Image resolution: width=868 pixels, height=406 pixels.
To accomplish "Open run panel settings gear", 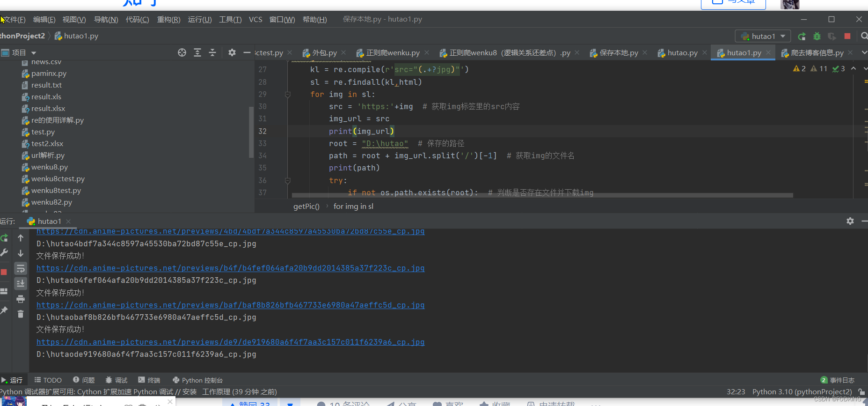I will (x=850, y=221).
